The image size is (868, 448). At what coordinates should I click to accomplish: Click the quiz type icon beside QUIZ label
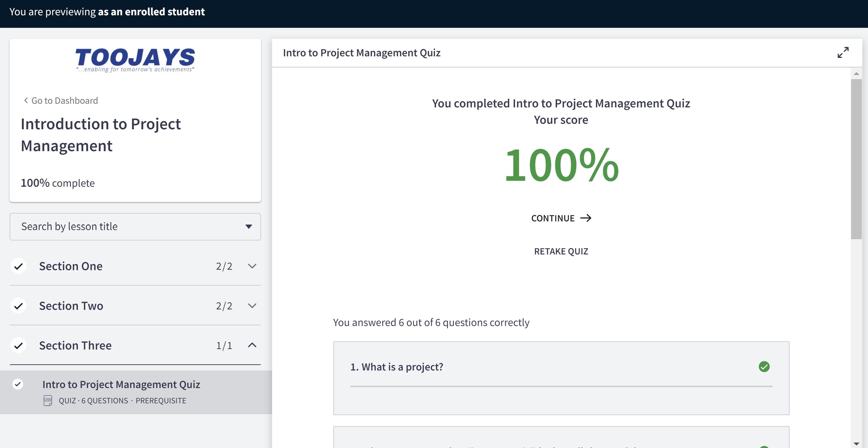pyautogui.click(x=48, y=401)
